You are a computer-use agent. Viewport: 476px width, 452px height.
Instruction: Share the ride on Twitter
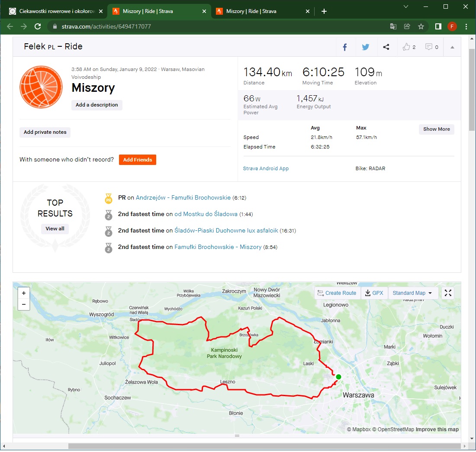click(366, 47)
